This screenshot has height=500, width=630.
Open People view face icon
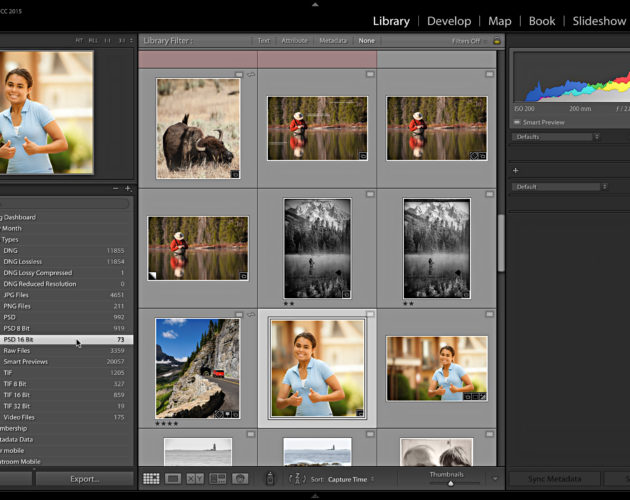[x=240, y=479]
